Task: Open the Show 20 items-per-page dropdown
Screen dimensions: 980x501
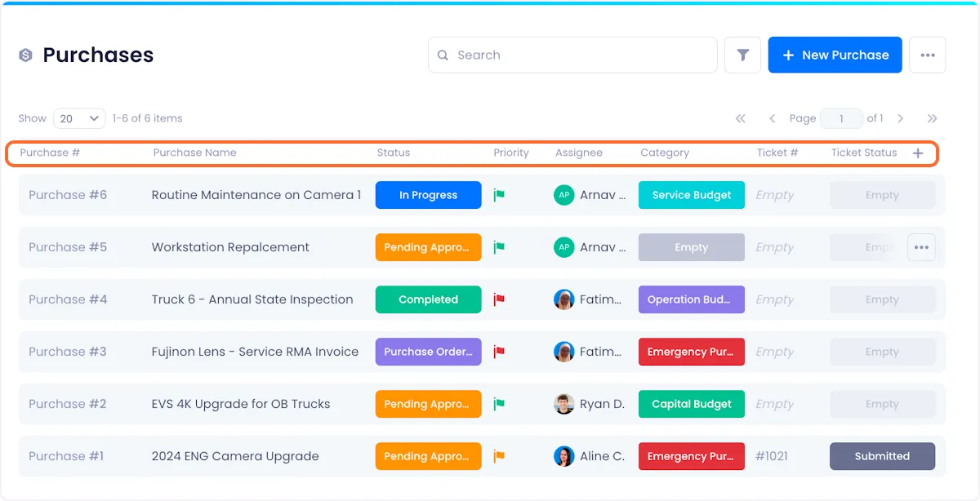Action: tap(79, 118)
